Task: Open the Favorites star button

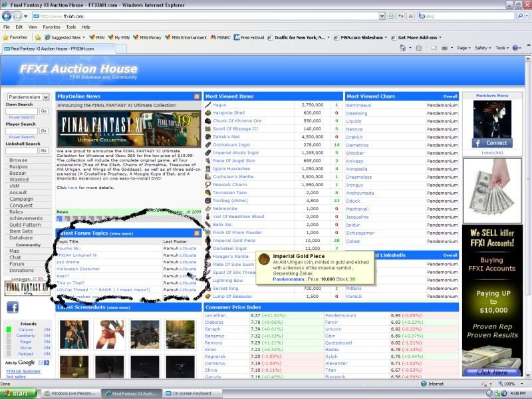Action: (15, 37)
